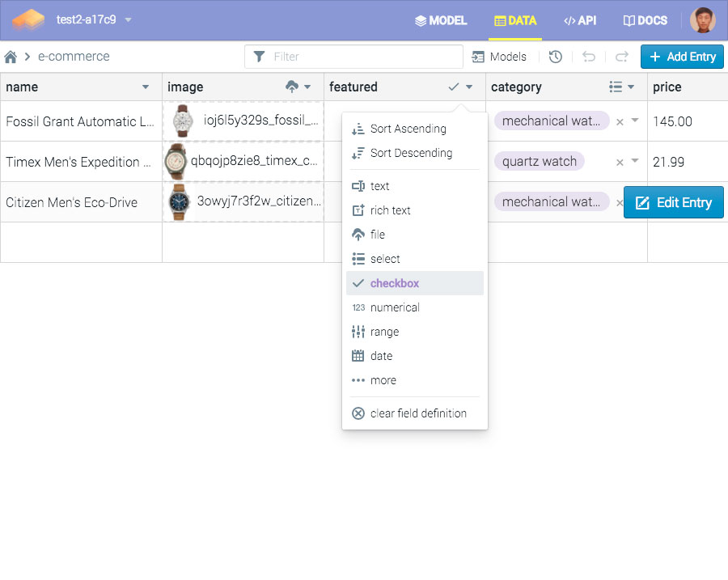Choose Sort Ascending from the menu
The width and height of the screenshot is (728, 580).
tap(408, 129)
